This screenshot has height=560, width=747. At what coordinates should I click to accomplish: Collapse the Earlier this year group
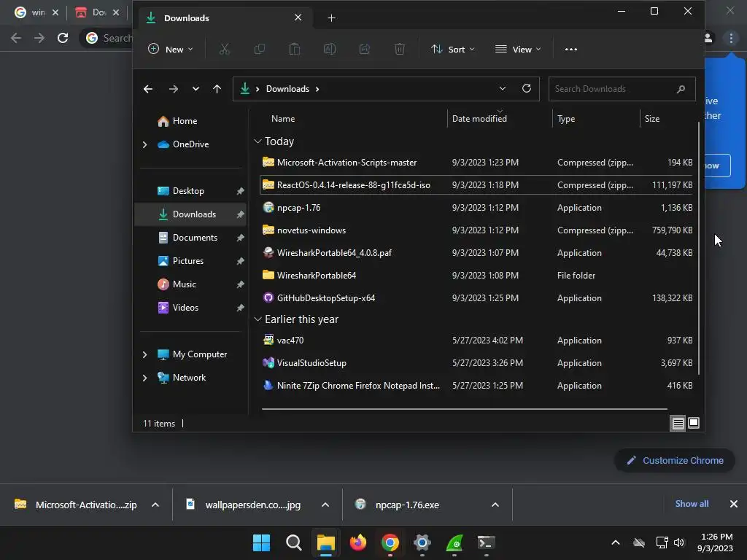[258, 319]
